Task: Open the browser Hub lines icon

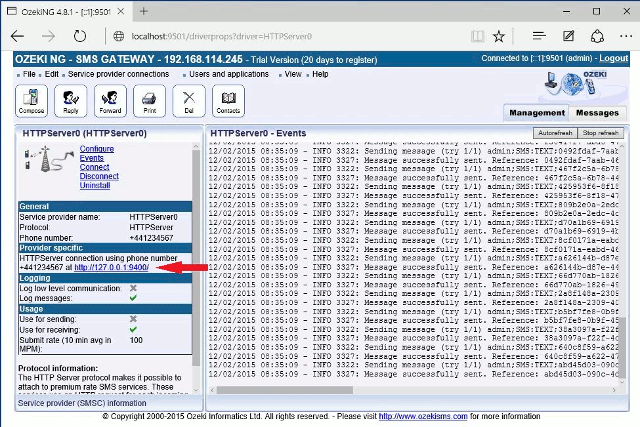Action: [x=539, y=36]
